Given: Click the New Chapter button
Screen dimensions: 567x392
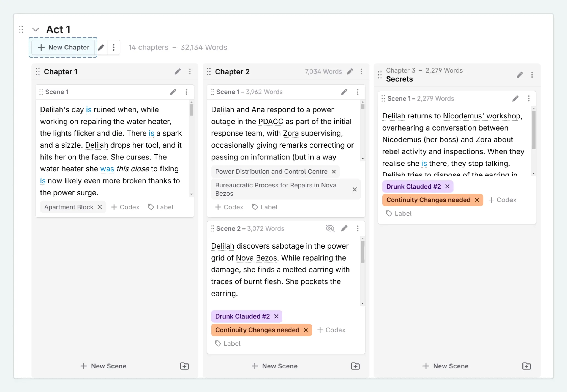Looking at the screenshot, I should (64, 47).
